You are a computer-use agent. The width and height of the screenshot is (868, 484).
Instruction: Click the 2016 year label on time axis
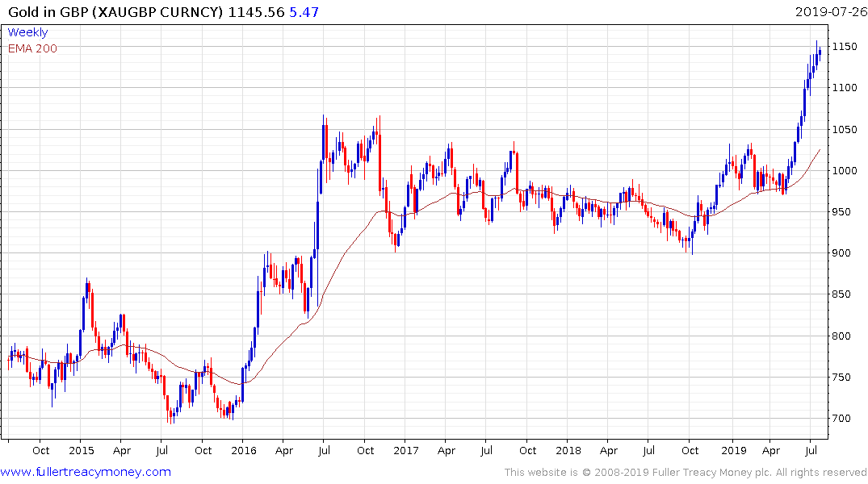(x=244, y=450)
